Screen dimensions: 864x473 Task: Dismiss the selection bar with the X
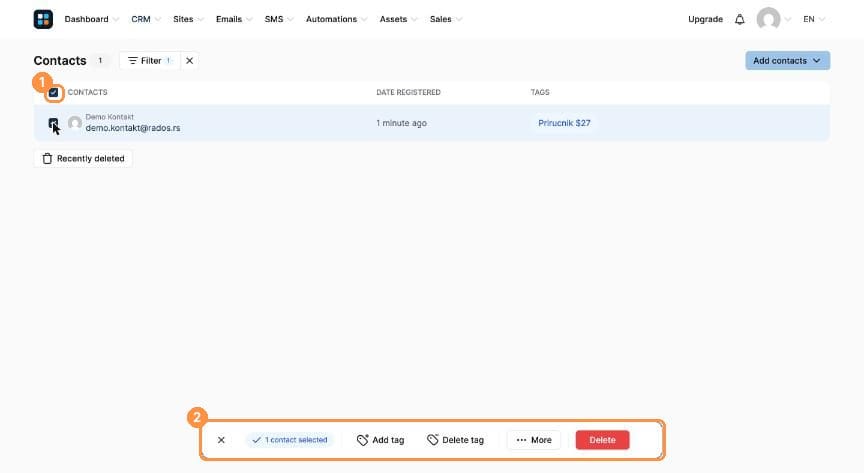(x=221, y=440)
